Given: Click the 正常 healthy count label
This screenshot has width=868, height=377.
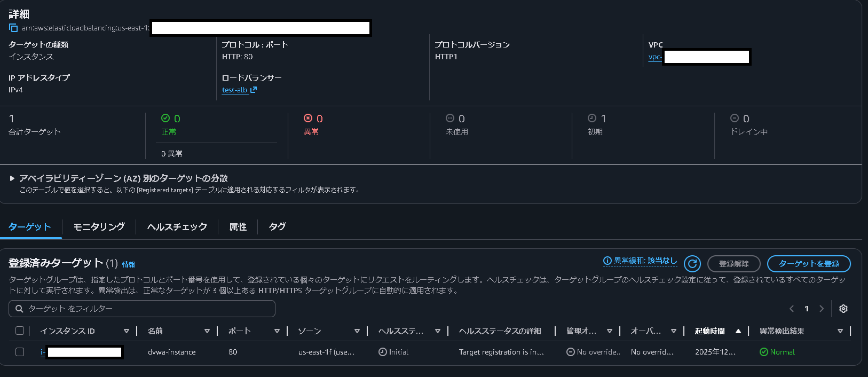Looking at the screenshot, I should [169, 132].
